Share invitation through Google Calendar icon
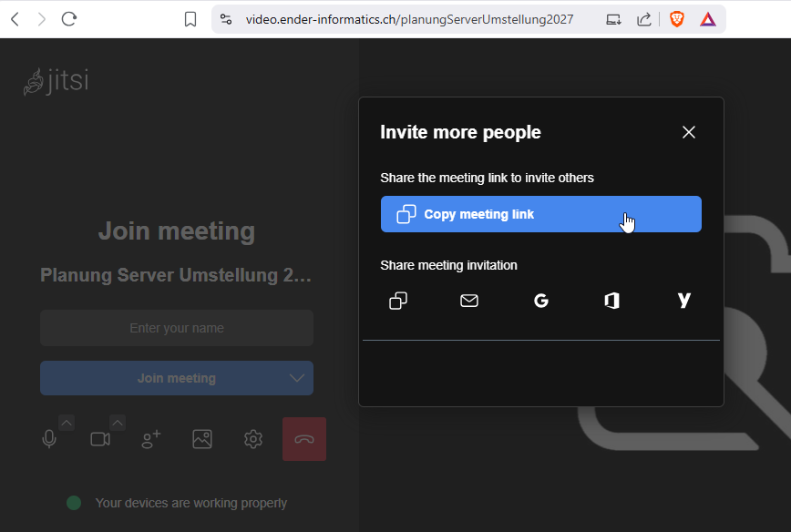 pos(541,301)
